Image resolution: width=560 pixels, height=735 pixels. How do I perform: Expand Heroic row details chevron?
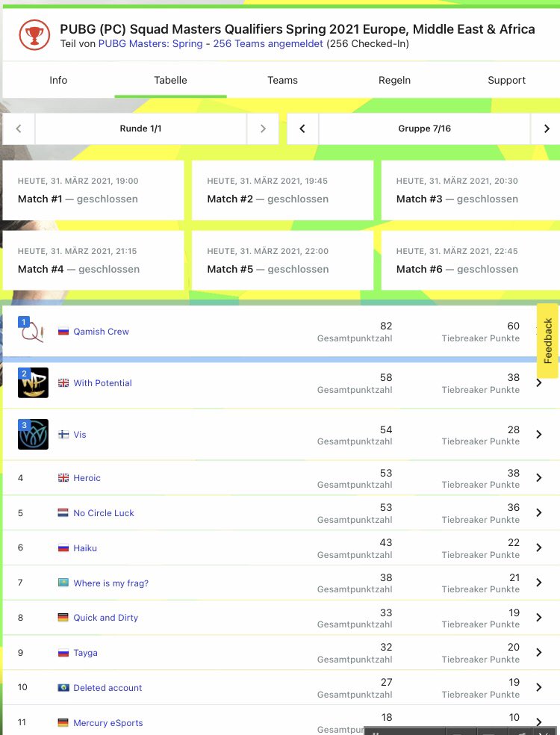(539, 477)
